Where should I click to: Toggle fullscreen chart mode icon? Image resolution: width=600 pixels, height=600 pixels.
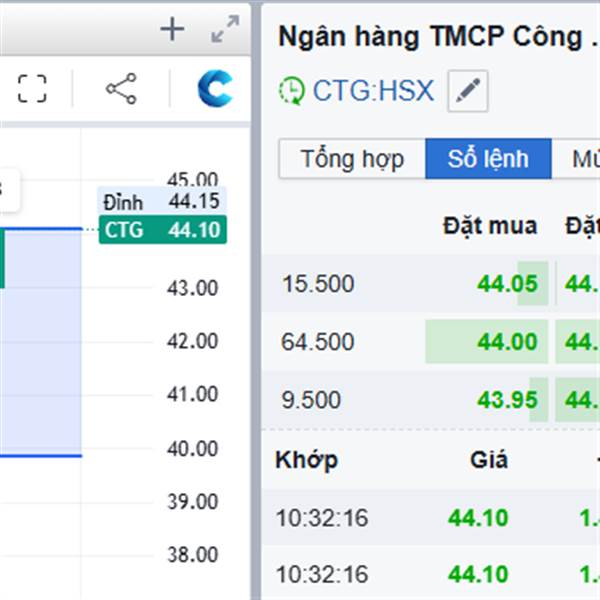(32, 89)
